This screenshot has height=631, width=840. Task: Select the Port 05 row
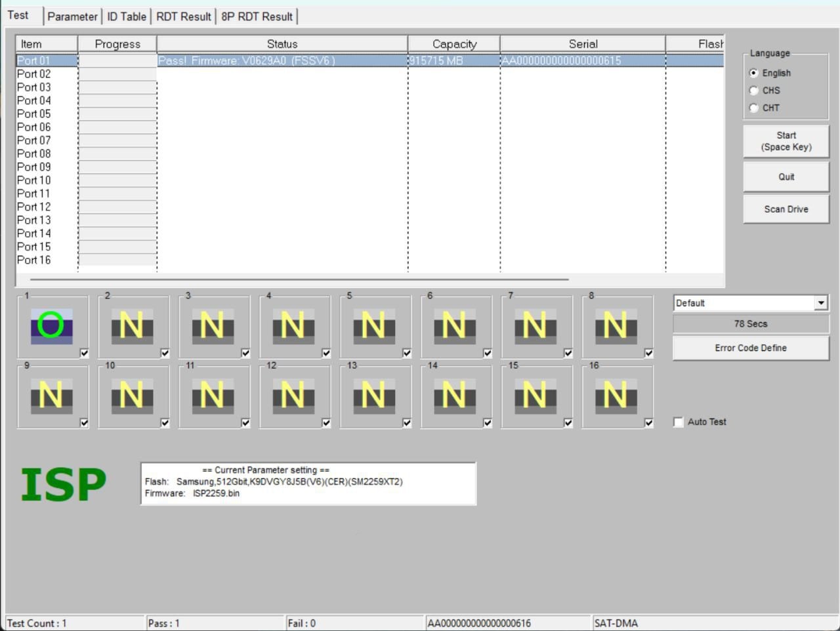tap(369, 113)
